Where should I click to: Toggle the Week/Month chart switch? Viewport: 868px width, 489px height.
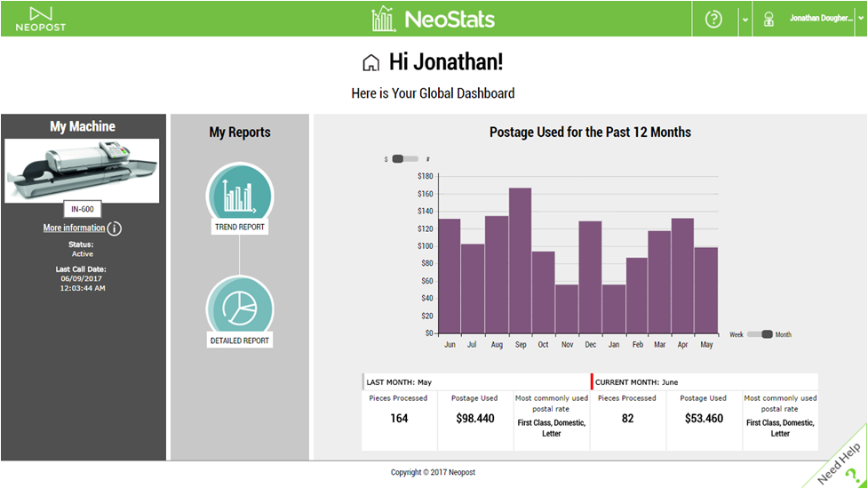point(760,334)
